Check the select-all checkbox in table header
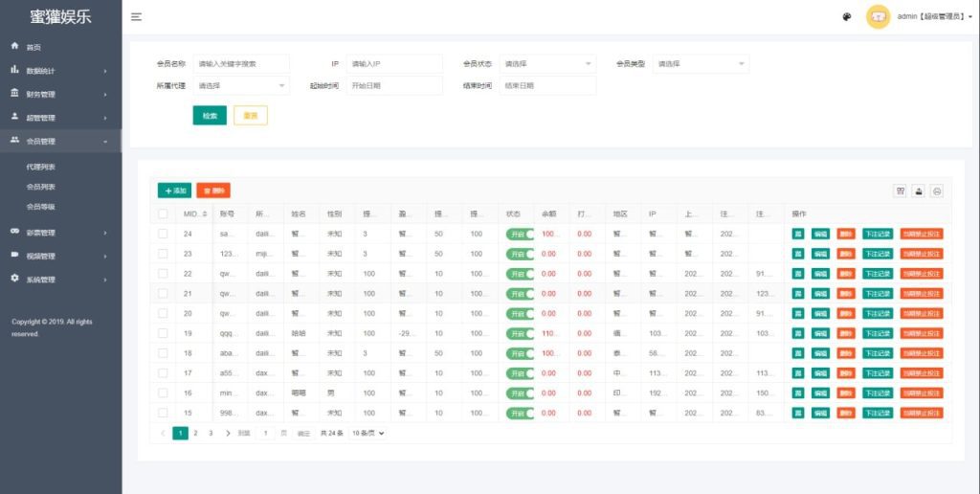This screenshot has width=980, height=494. [x=163, y=213]
